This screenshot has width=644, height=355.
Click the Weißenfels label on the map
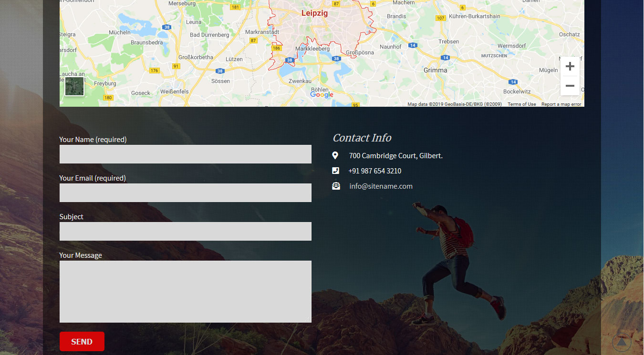[x=175, y=91]
